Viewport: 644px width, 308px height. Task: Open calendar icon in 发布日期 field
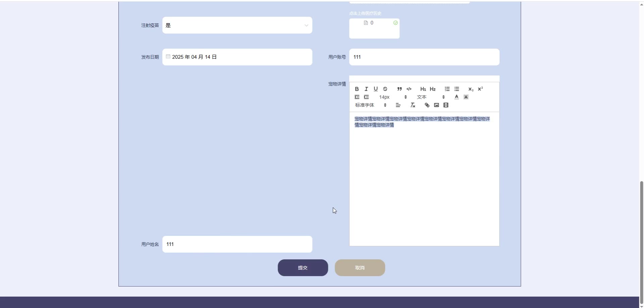click(168, 56)
